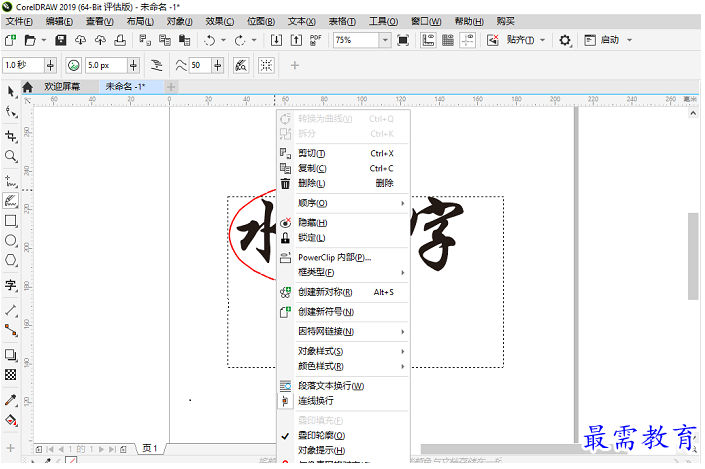Select the Freehand curve tool
705x469 pixels.
point(11,181)
